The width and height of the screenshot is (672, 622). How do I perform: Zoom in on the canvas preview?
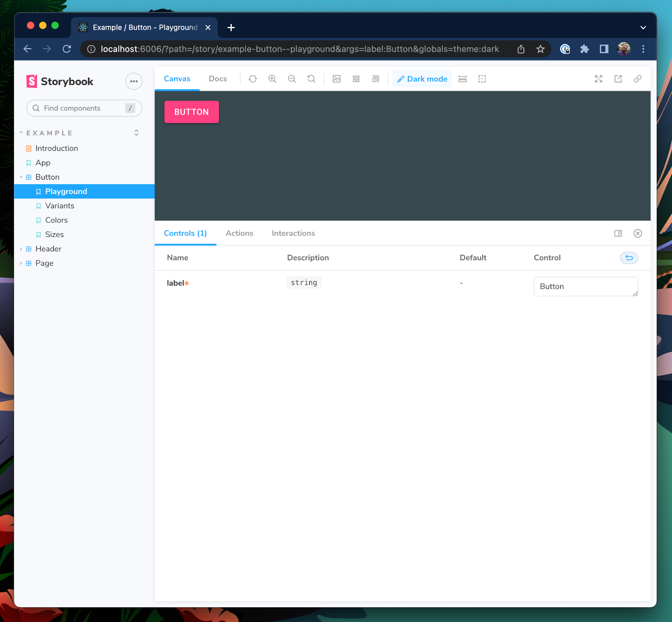(272, 79)
